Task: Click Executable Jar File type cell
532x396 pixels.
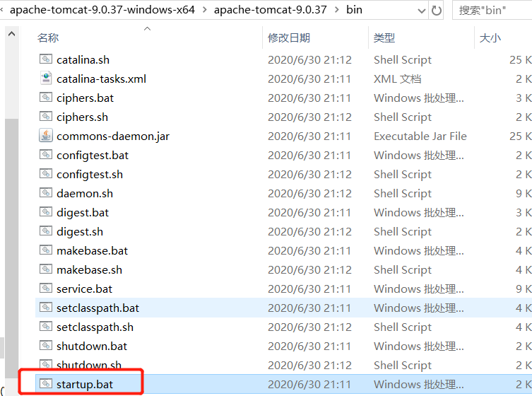Action: click(x=420, y=136)
